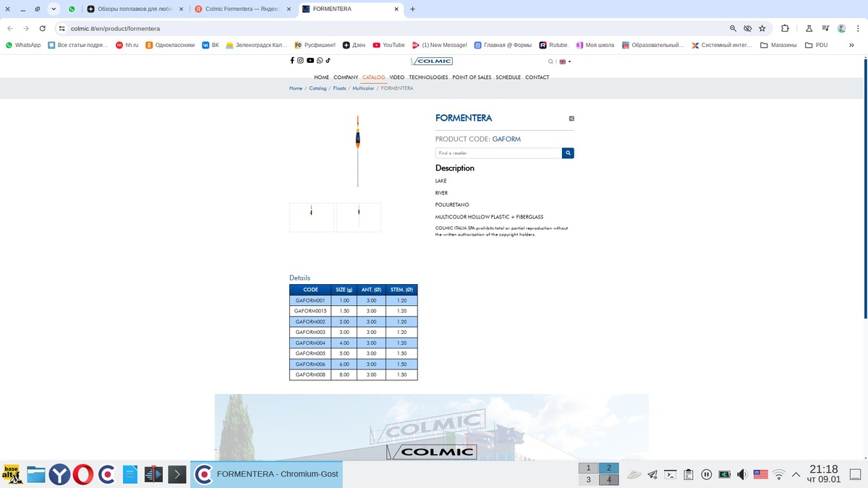
Task: Open browser profile avatar
Action: point(842,28)
